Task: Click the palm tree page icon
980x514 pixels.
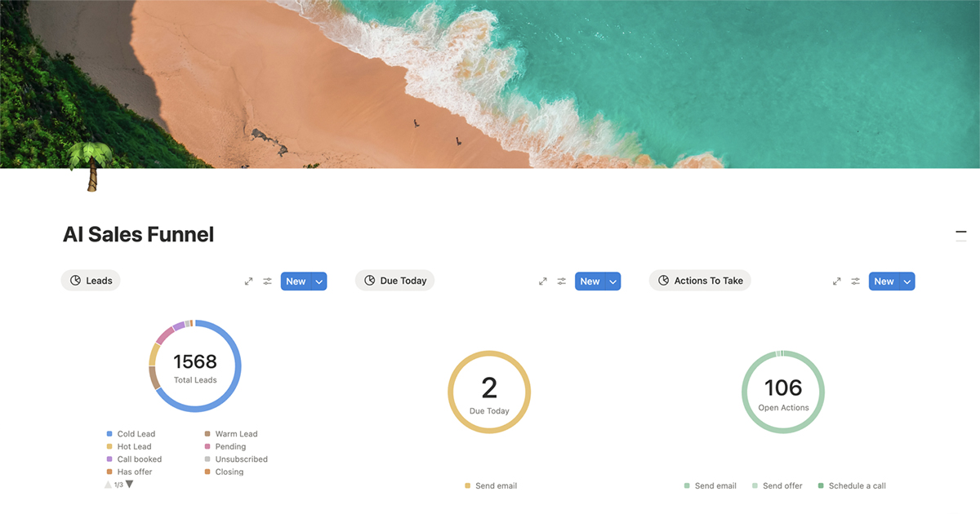Action: tap(87, 166)
